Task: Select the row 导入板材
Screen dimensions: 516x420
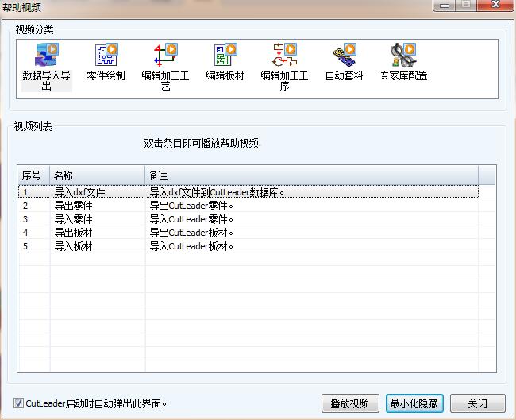Action: (248, 246)
